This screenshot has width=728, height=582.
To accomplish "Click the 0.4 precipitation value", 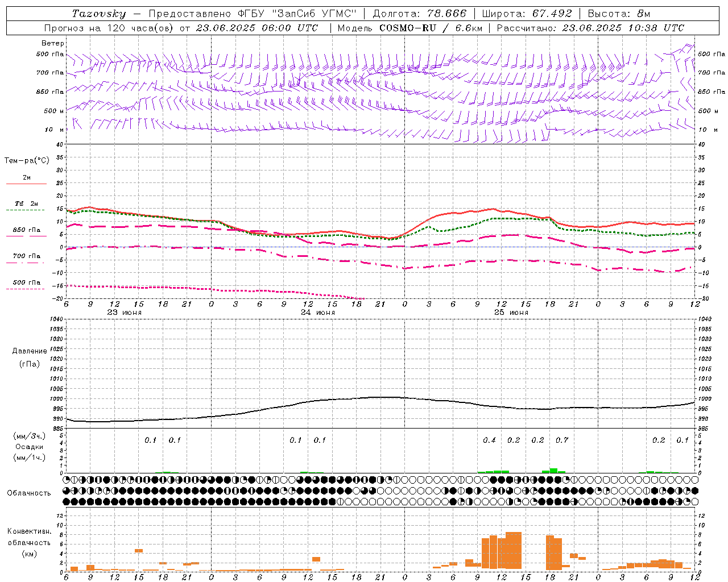I will click(x=489, y=440).
